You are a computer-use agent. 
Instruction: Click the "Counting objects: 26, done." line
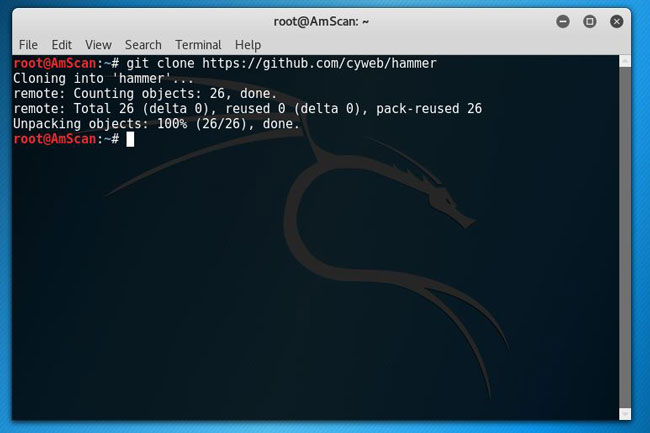[145, 94]
